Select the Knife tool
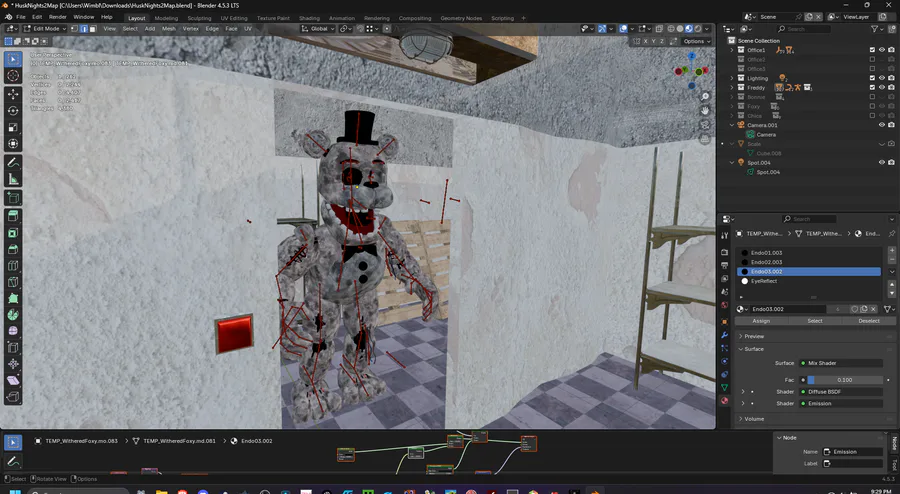The width and height of the screenshot is (900, 494). (x=13, y=282)
